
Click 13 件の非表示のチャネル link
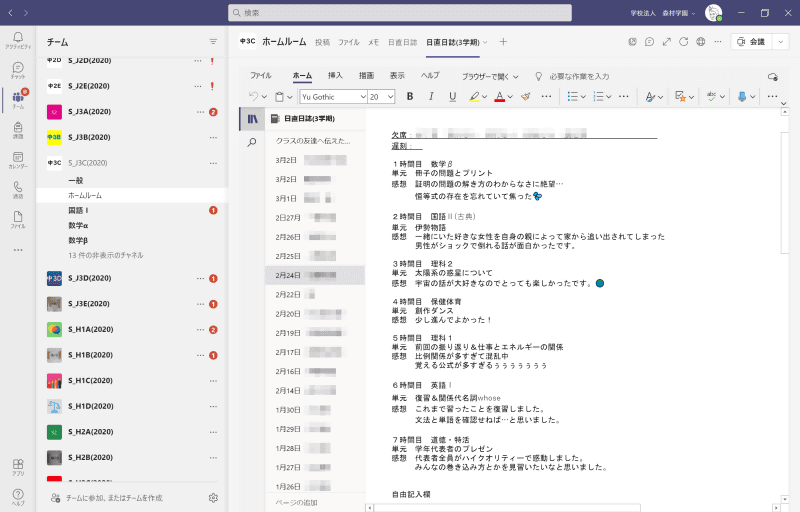pyautogui.click(x=106, y=255)
